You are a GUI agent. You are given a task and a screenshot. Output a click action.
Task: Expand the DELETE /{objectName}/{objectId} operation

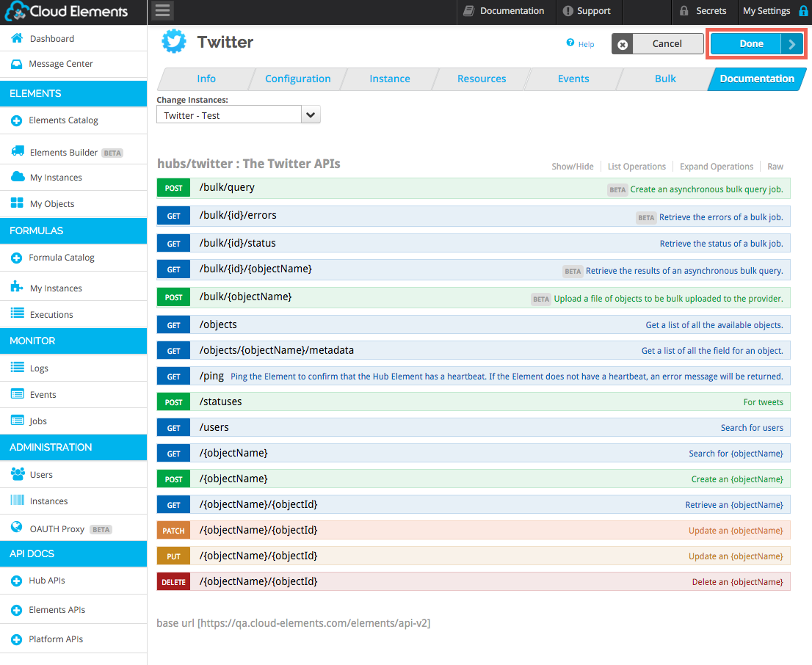click(474, 581)
